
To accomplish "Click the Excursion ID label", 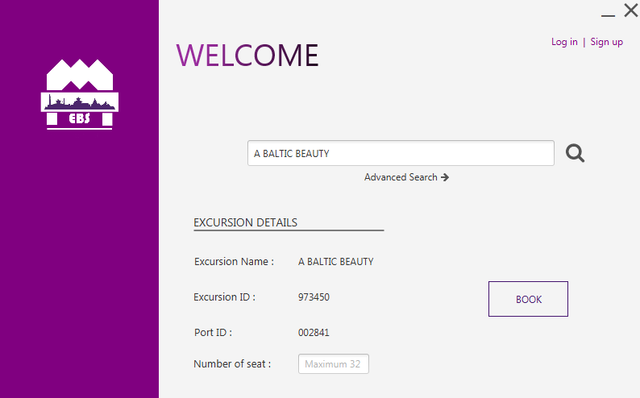I will click(x=224, y=297).
